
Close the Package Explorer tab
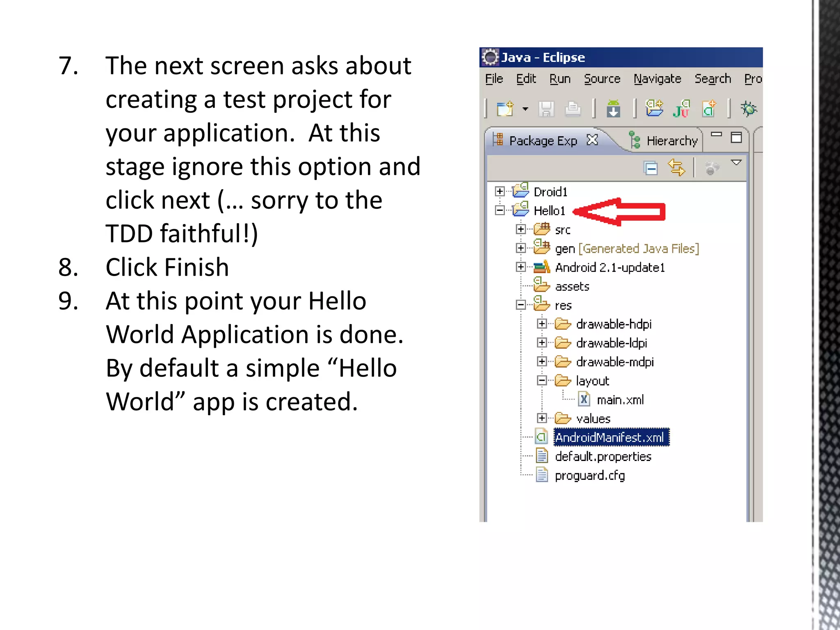tap(592, 140)
